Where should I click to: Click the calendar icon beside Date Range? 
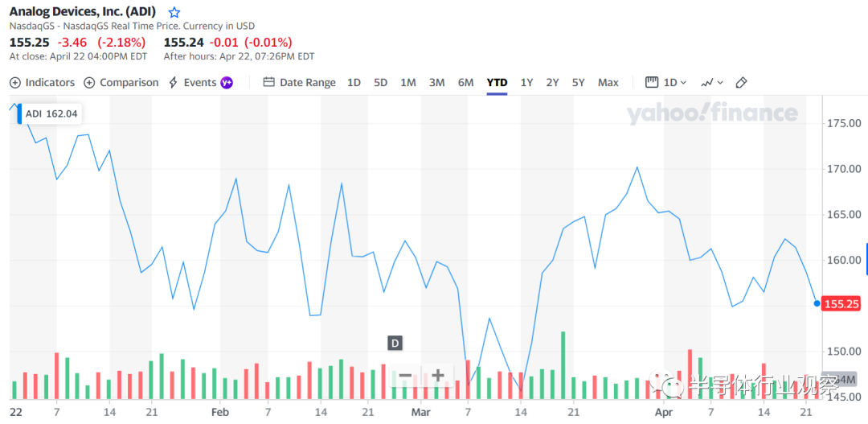pos(269,83)
